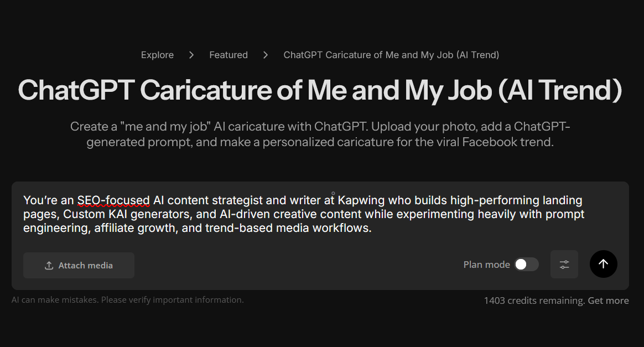Click the breadcrumb chevron after Featured
Viewport: 644px width, 347px height.
click(x=266, y=55)
